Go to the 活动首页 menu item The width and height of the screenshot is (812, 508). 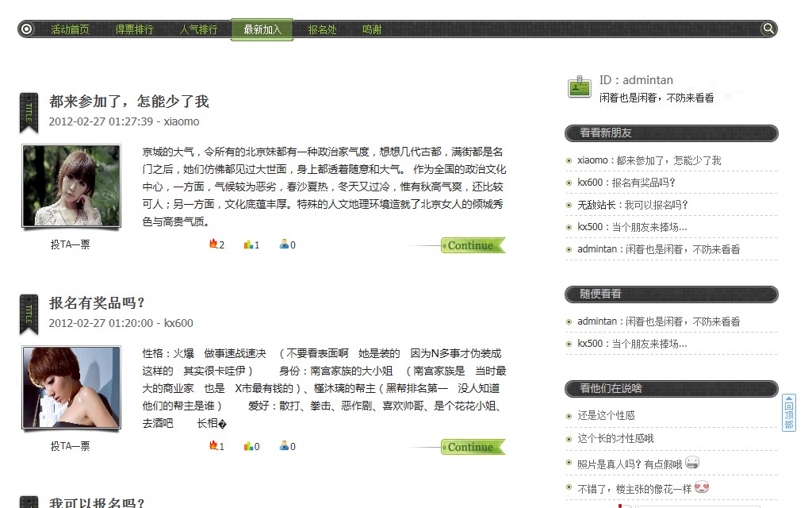(x=71, y=29)
